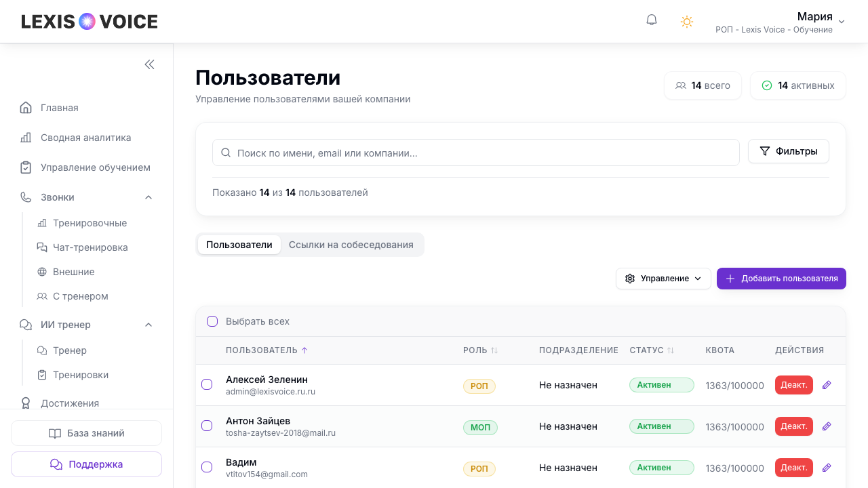
Task: Open the База знаний button
Action: click(86, 433)
